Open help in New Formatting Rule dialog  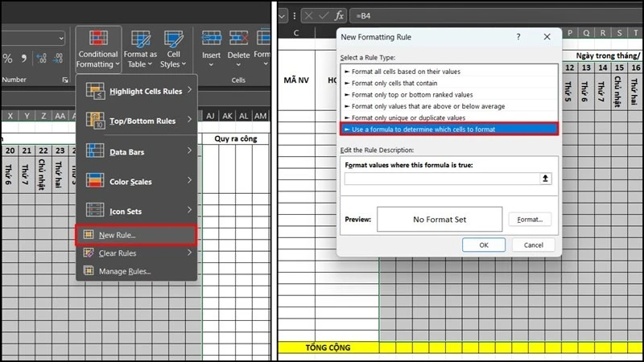coord(518,37)
